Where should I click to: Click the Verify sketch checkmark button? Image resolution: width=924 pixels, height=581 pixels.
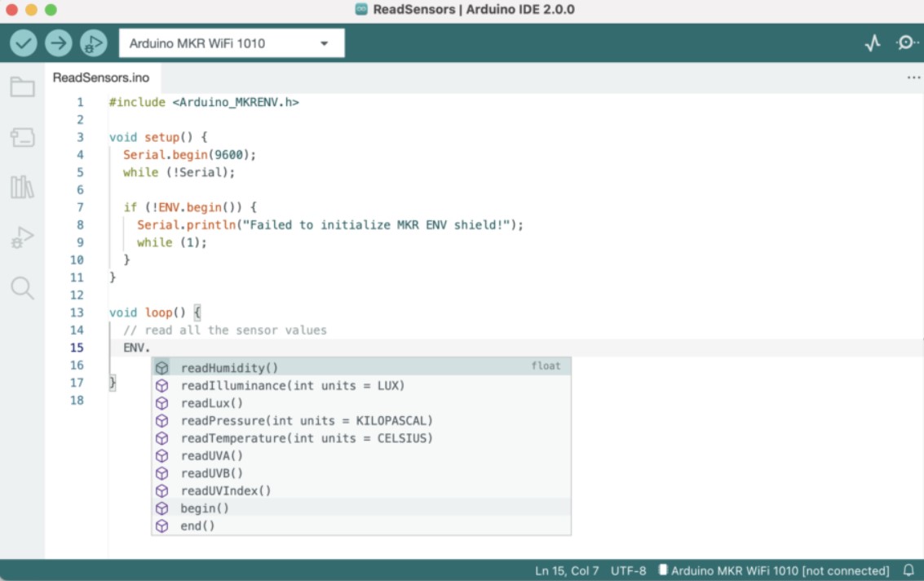(x=24, y=43)
